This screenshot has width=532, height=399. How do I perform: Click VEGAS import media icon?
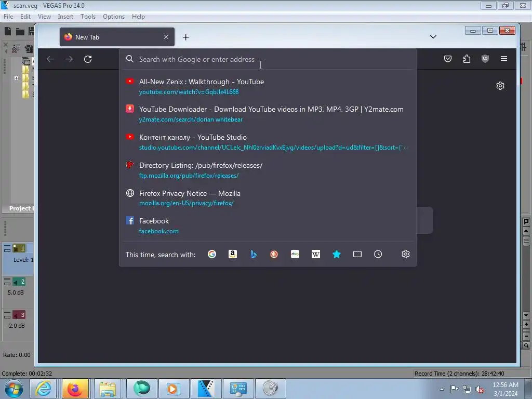29,49
